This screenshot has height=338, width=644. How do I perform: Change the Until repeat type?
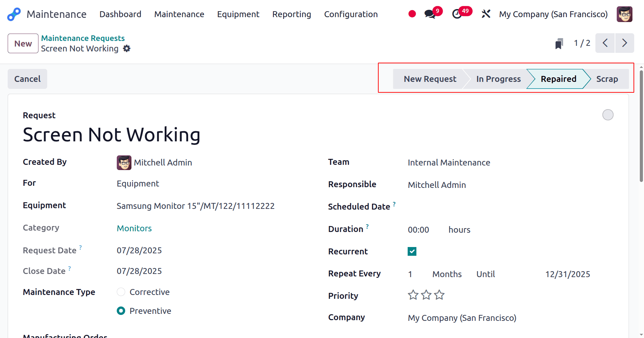tap(486, 274)
